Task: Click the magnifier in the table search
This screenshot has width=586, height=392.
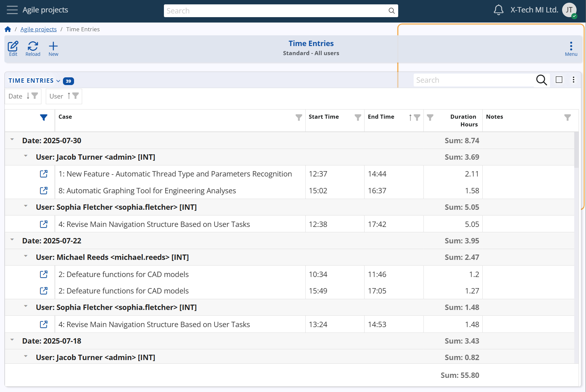Action: pyautogui.click(x=541, y=80)
